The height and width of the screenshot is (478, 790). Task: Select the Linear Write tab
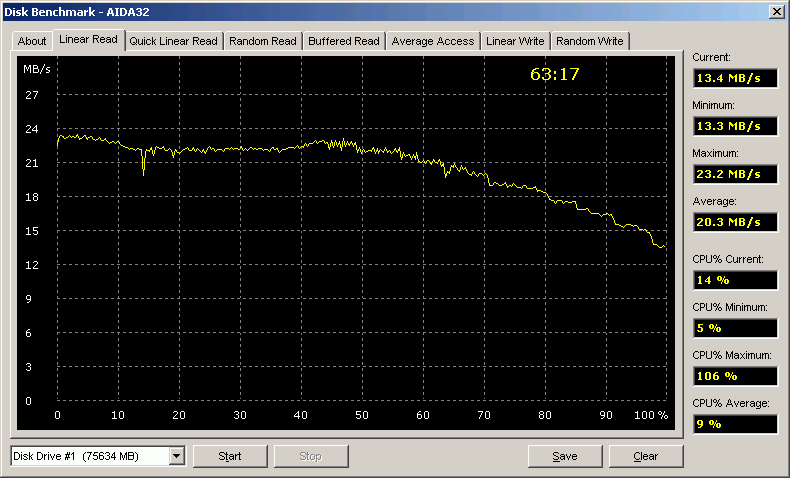(x=515, y=41)
